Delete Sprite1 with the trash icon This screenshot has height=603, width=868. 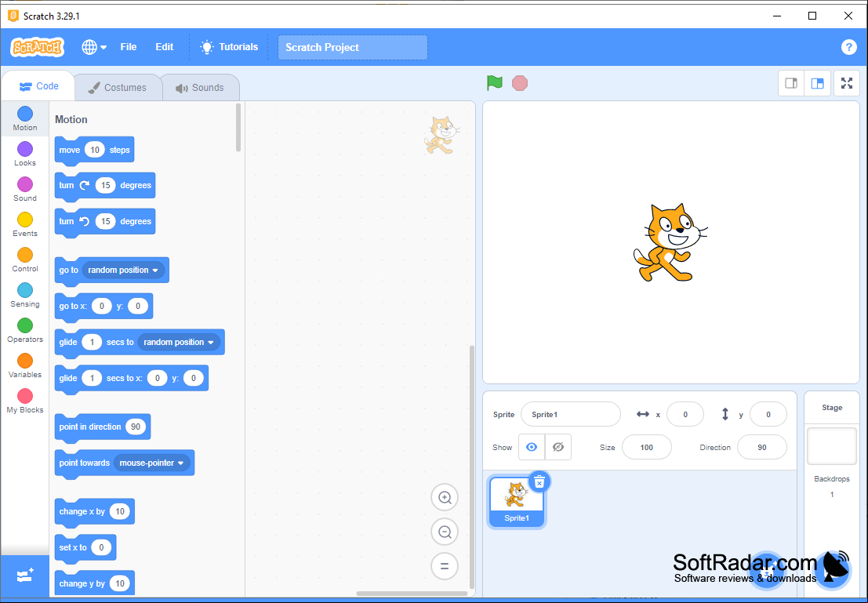[x=539, y=481]
